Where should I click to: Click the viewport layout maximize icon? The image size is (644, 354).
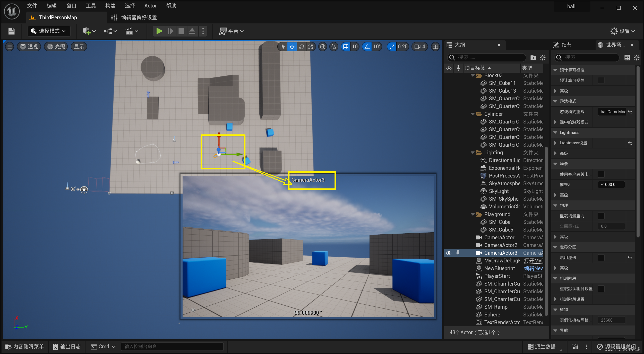435,47
